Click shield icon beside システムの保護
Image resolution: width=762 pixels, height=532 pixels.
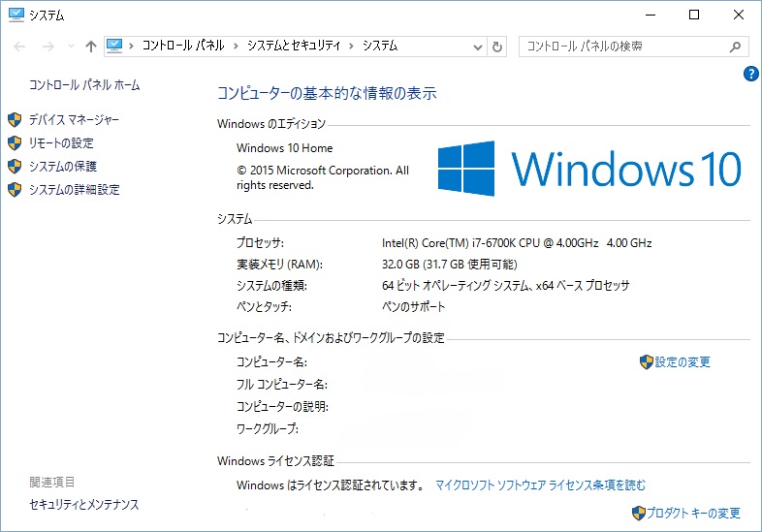(x=15, y=166)
